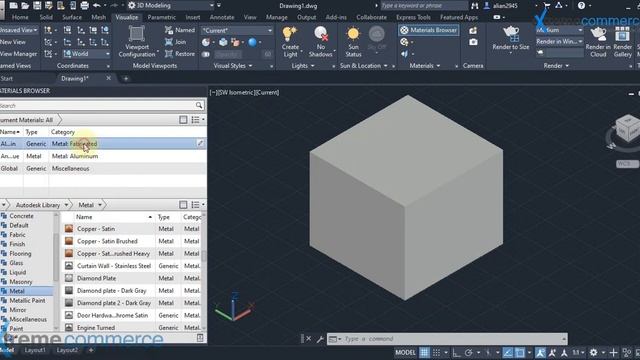Expand the Autodesk Library breadcrumb dropdown
The image size is (640, 360).
click(66, 205)
